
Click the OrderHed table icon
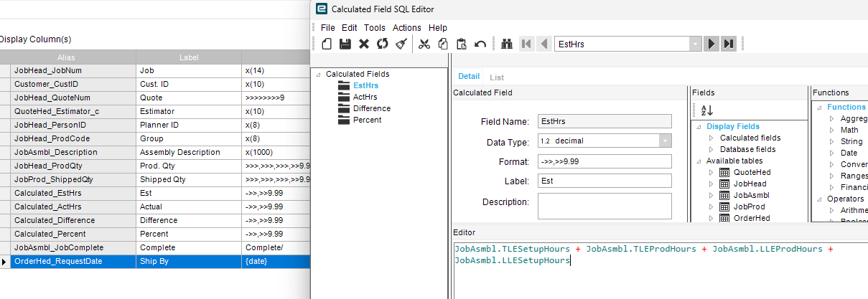724,219
